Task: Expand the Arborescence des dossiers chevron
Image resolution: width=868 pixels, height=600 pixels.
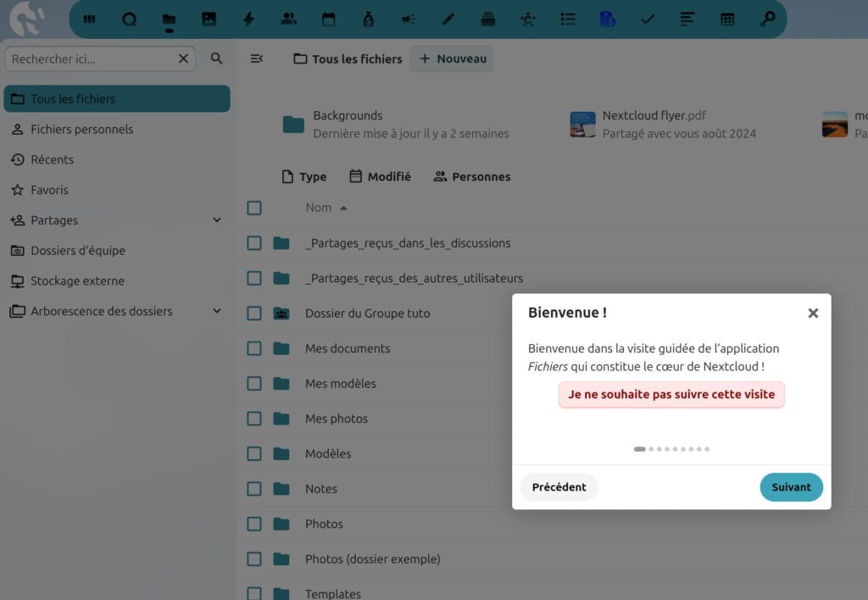Action: click(217, 311)
